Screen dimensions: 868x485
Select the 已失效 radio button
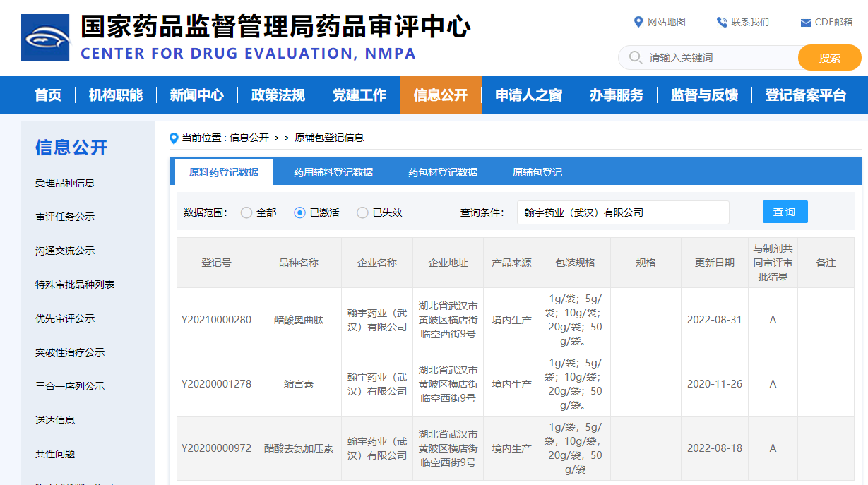[x=362, y=212]
